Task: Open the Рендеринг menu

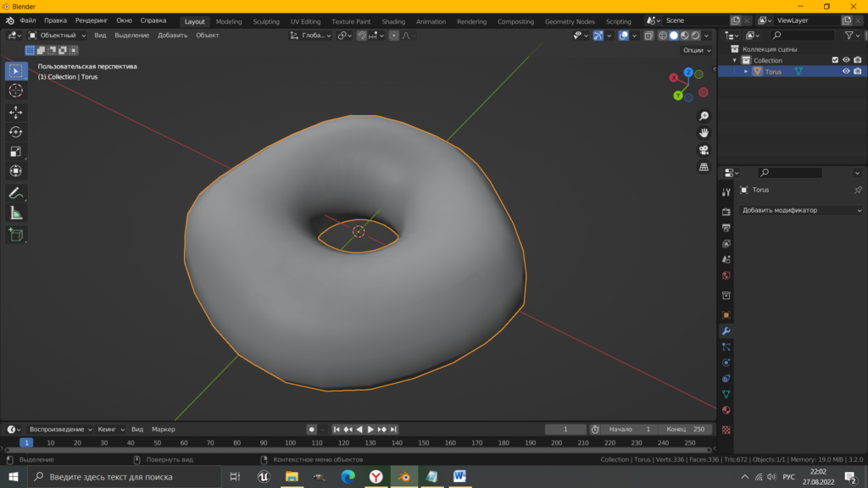Action: point(92,20)
